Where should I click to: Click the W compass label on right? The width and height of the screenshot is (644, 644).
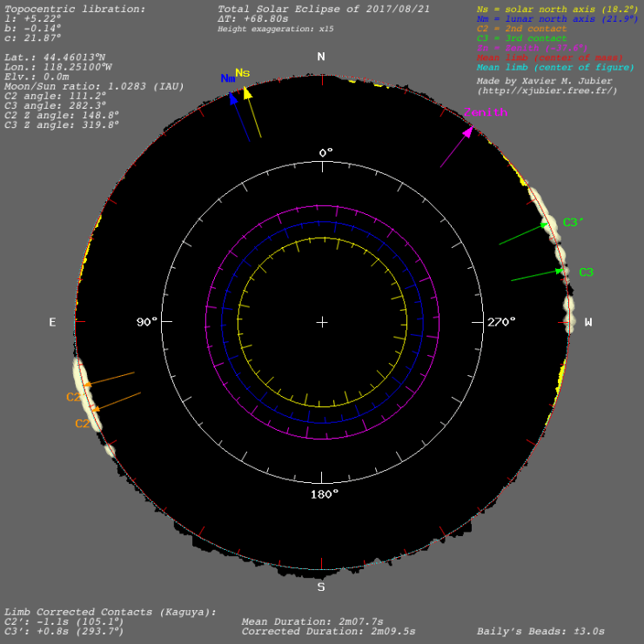[x=588, y=323]
